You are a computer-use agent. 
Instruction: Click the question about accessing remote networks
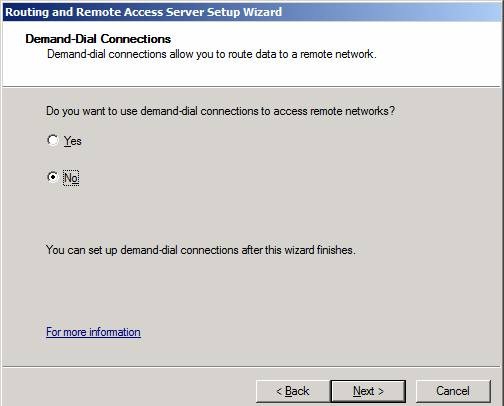click(x=220, y=111)
